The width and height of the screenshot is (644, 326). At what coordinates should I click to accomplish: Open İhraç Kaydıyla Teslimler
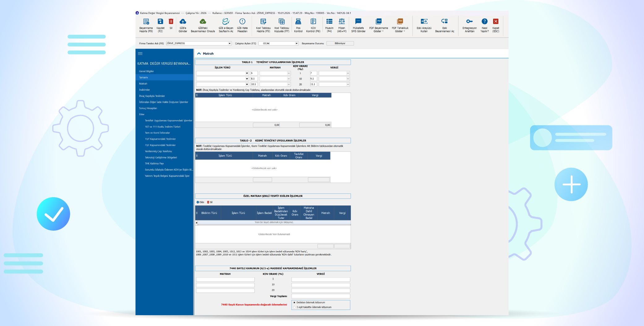152,96
